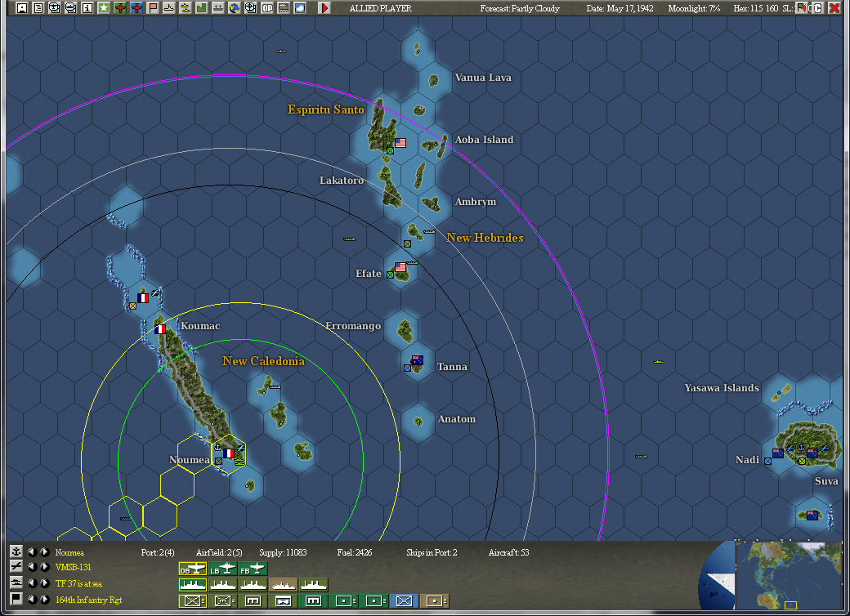Viewport: 850px width, 616px height.
Task: Click the French flag at Koumac
Action: pyautogui.click(x=160, y=329)
